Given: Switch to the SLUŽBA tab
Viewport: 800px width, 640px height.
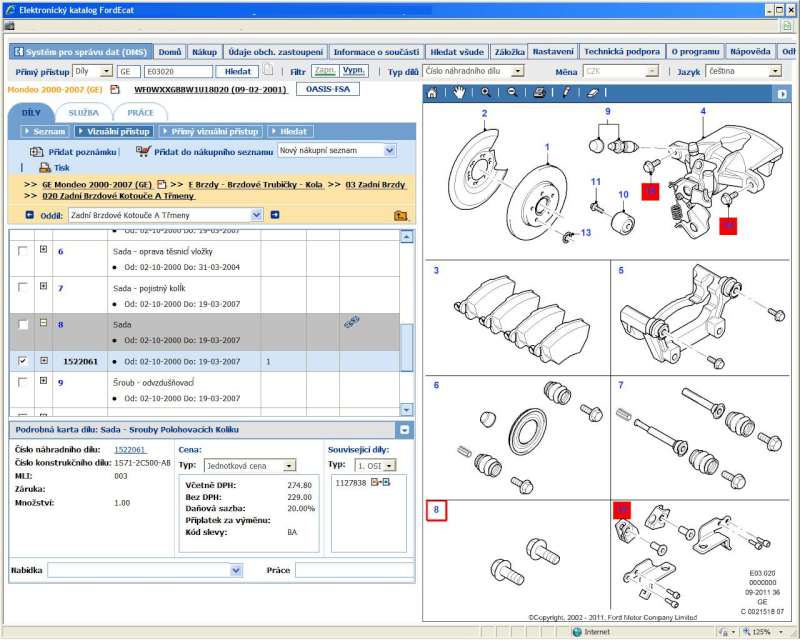Looking at the screenshot, I should (84, 113).
